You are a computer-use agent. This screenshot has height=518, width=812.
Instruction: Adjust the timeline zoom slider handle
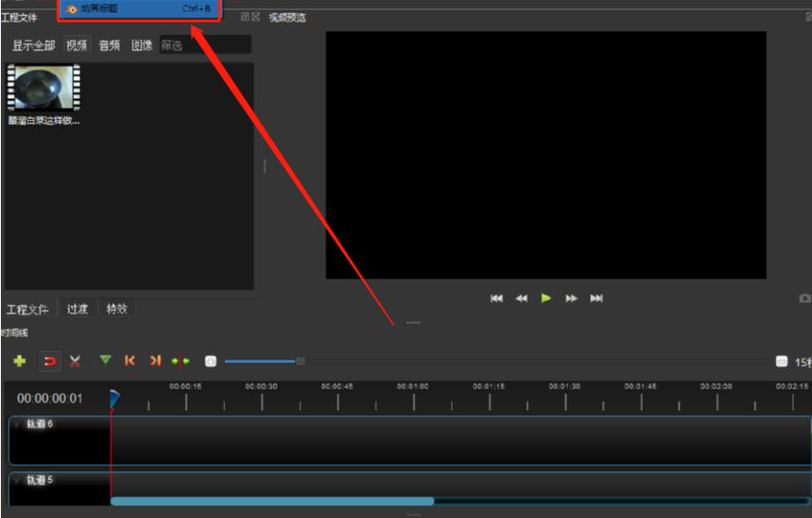(x=300, y=361)
